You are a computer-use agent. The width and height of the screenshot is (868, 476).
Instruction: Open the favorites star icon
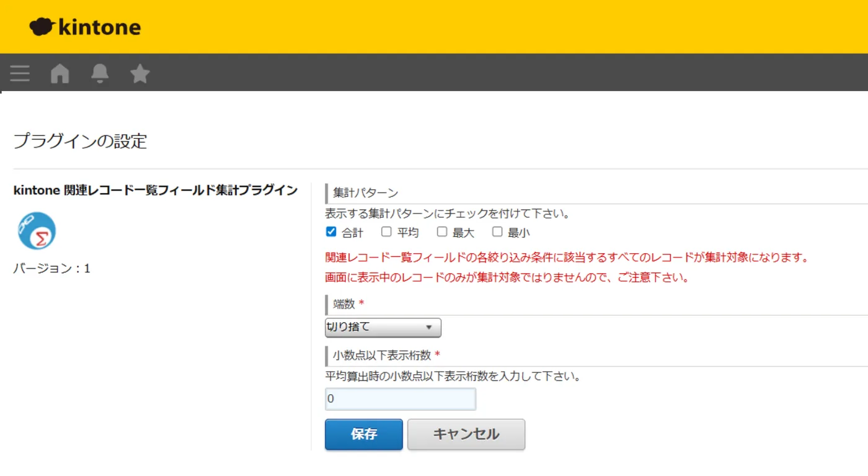click(x=140, y=74)
